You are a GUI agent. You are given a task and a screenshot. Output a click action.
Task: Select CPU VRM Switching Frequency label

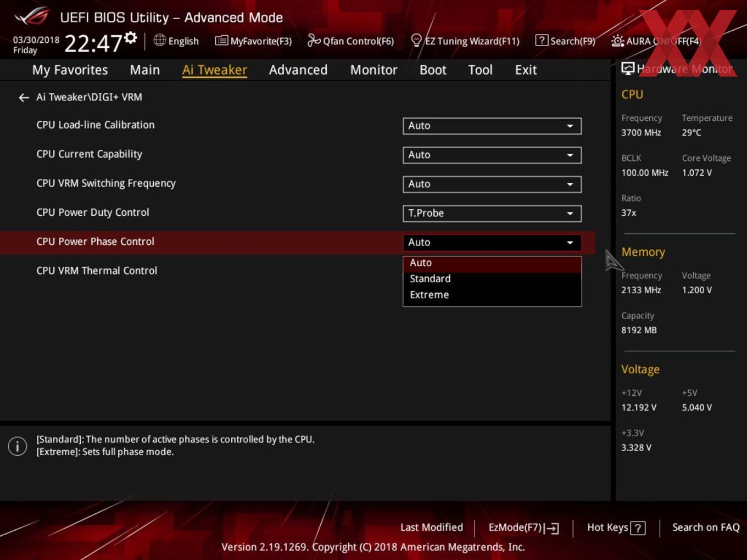click(x=106, y=183)
